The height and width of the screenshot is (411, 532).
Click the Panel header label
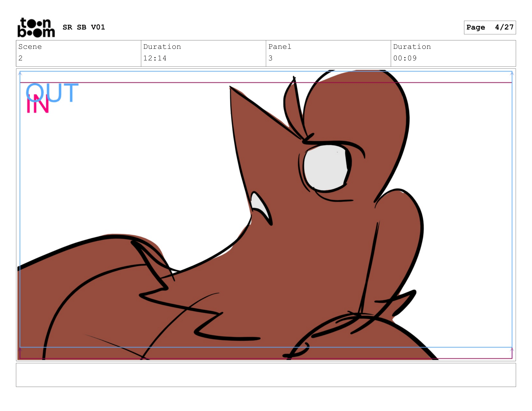(x=280, y=47)
